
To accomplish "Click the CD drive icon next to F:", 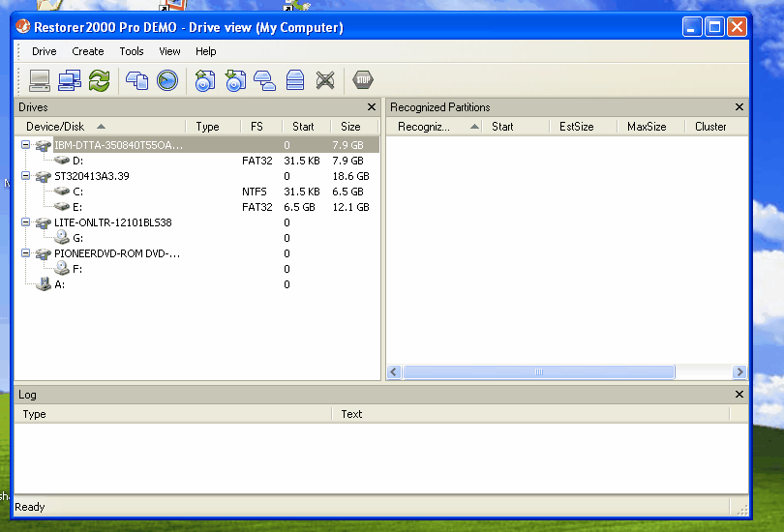I will (x=62, y=268).
